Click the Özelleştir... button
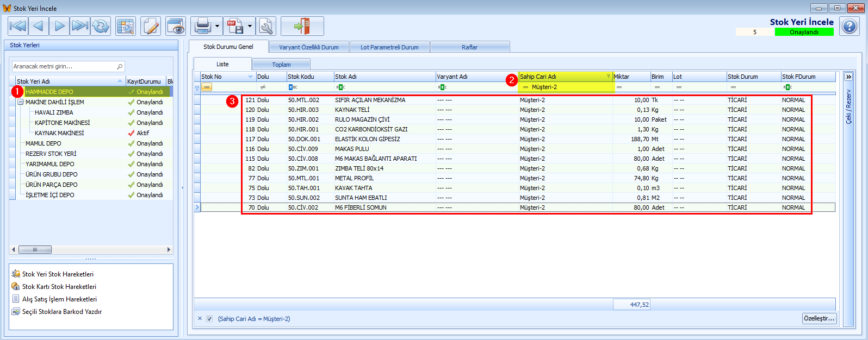The width and height of the screenshot is (868, 340). coord(819,318)
